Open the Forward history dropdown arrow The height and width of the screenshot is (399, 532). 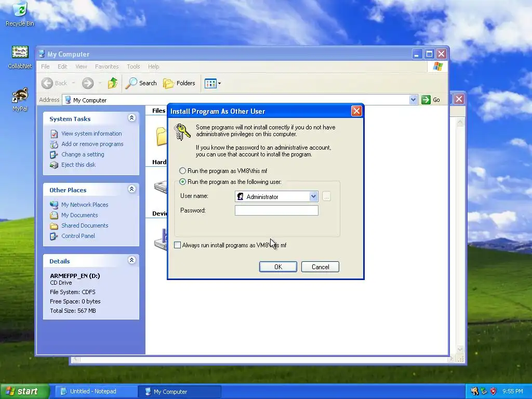100,83
